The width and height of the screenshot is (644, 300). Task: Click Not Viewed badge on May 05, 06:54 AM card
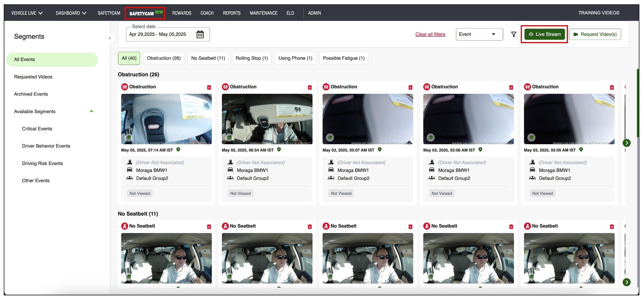click(240, 193)
